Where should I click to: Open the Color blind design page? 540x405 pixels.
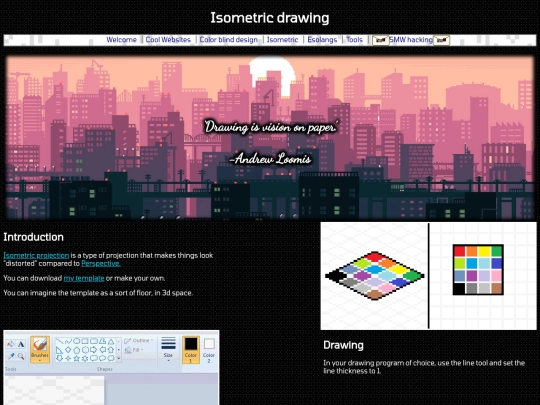coord(228,40)
